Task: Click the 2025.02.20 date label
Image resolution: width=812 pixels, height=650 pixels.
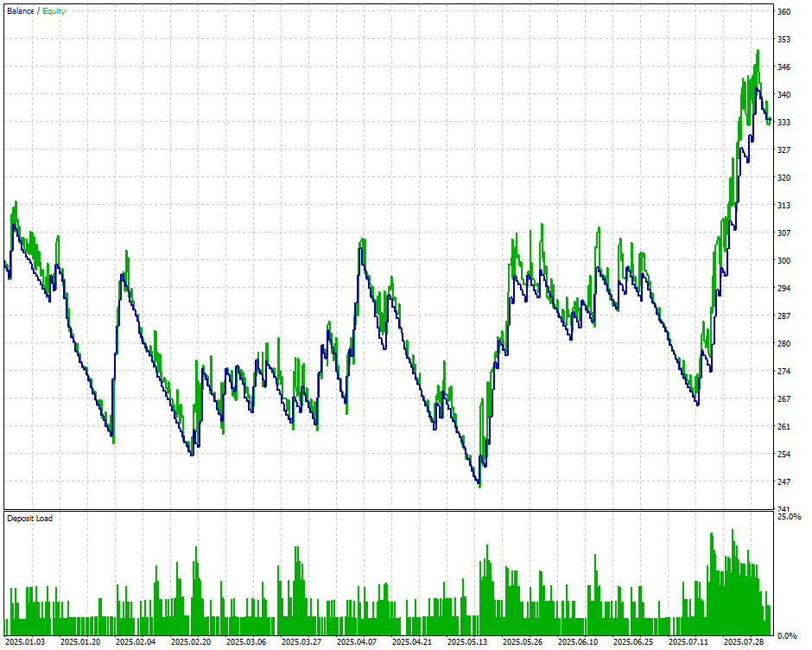Action: 191,641
